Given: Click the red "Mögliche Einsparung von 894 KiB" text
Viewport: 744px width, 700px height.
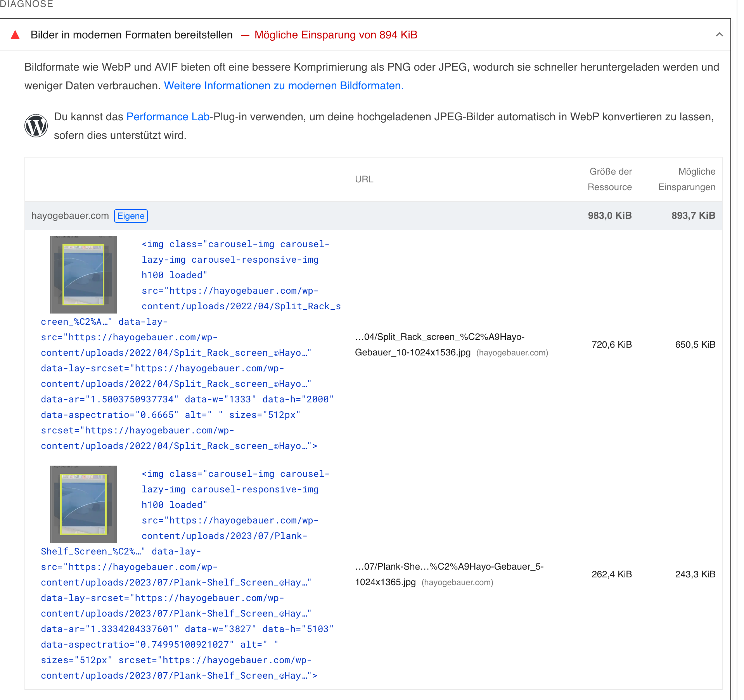Looking at the screenshot, I should [336, 35].
